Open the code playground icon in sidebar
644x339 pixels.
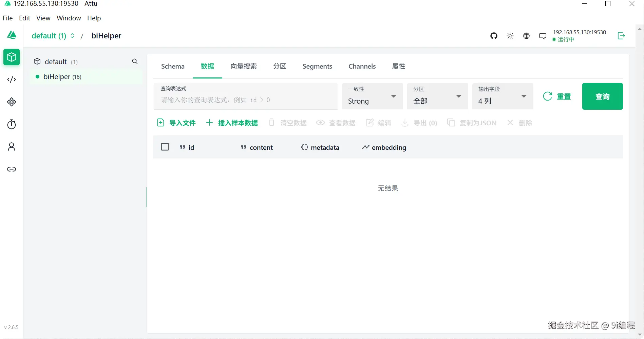pos(12,79)
